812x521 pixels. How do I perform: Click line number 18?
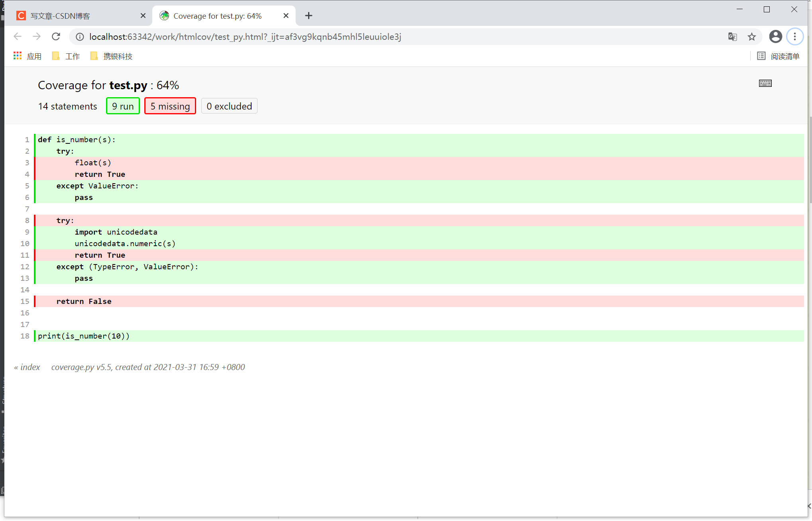(25, 336)
